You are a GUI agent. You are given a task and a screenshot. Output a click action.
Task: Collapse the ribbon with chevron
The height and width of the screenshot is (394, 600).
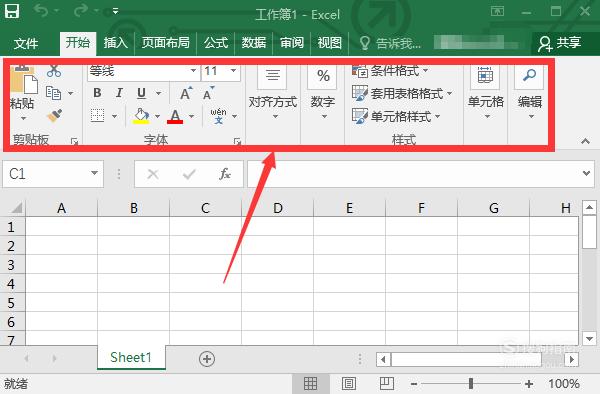[x=585, y=141]
